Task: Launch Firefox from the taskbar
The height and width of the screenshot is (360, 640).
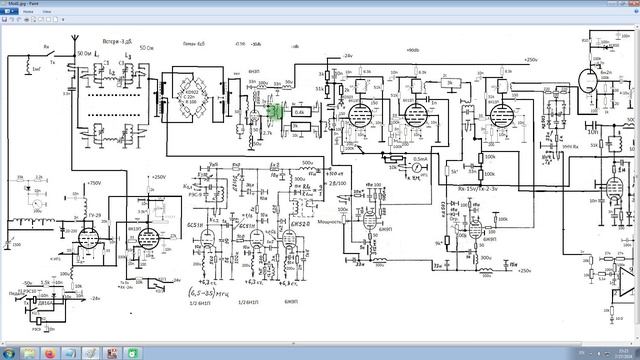Action: pos(50,353)
